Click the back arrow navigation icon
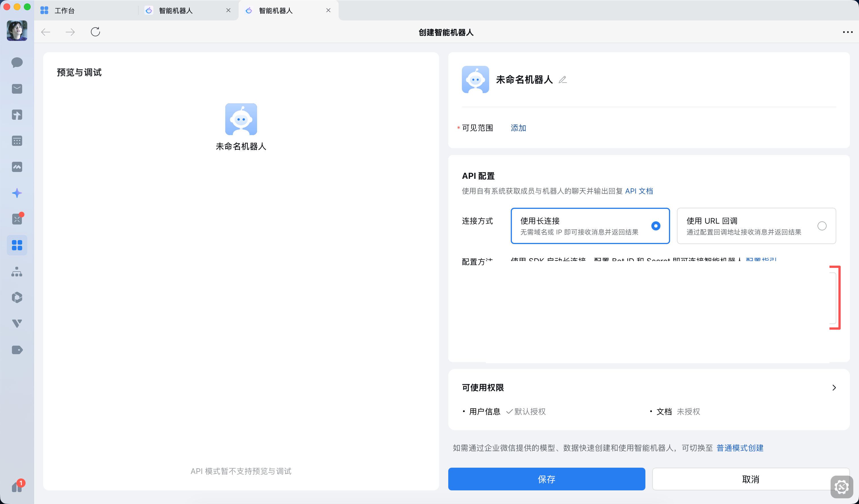Screen dimensions: 859x504 [46, 32]
